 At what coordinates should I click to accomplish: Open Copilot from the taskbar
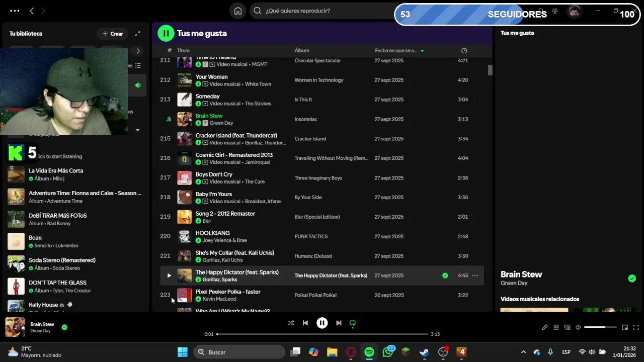[x=314, y=352]
